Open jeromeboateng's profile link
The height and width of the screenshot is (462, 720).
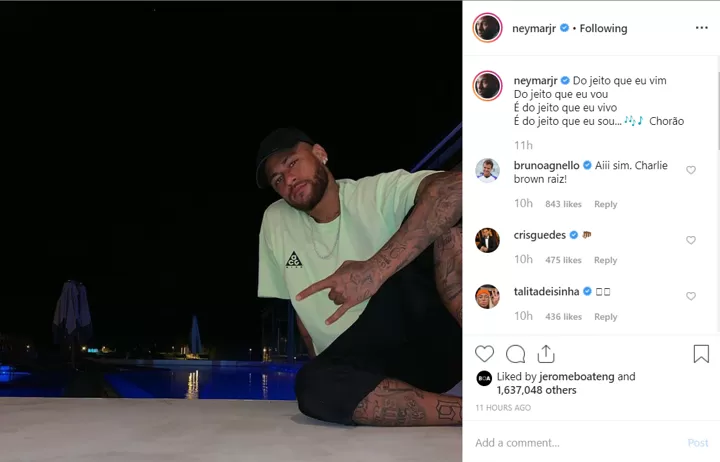pos(577,377)
